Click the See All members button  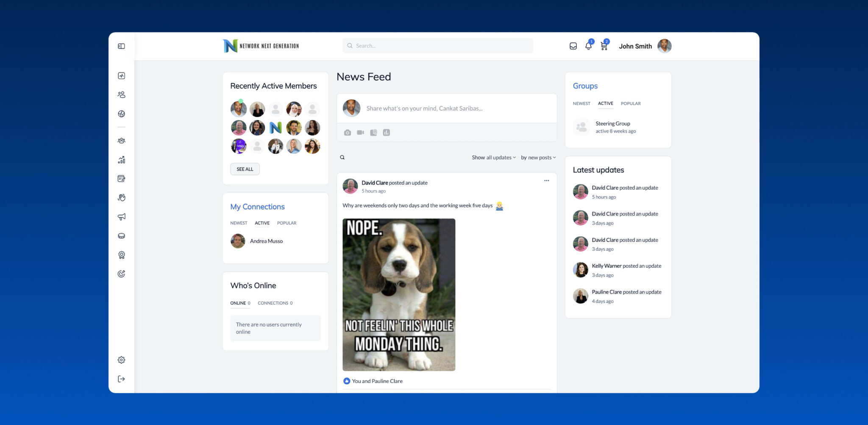coord(245,169)
